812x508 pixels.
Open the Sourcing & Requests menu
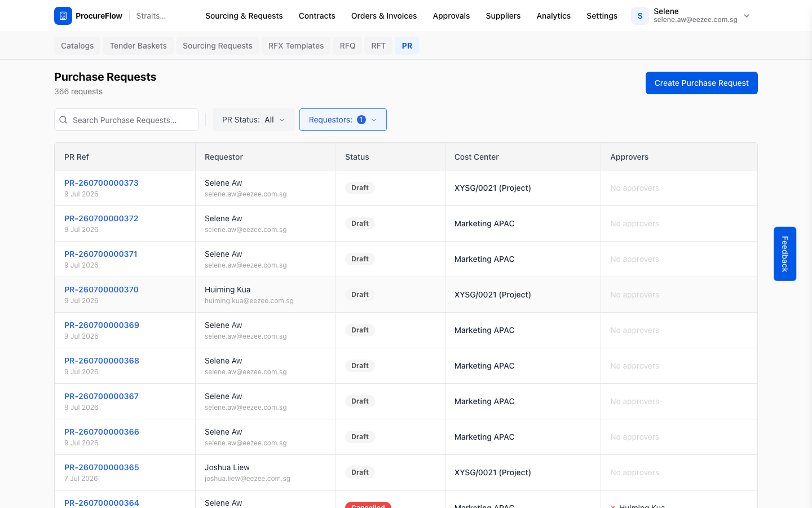coord(244,16)
